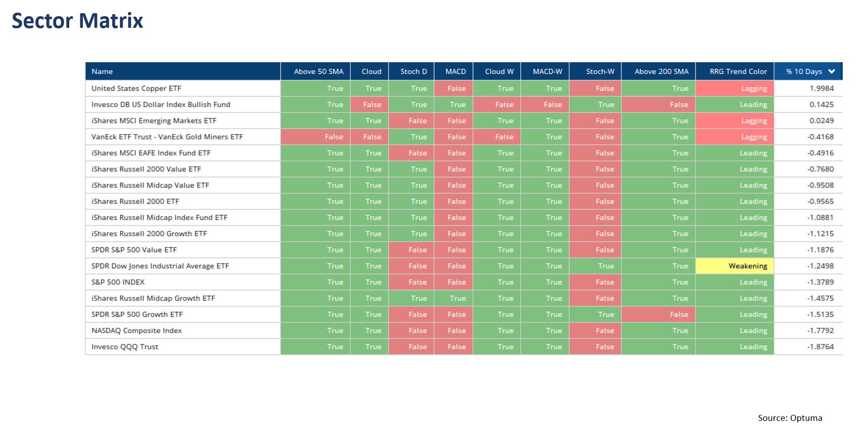The width and height of the screenshot is (868, 426).
Task: Click the 0.0249 percent value
Action: click(x=821, y=120)
